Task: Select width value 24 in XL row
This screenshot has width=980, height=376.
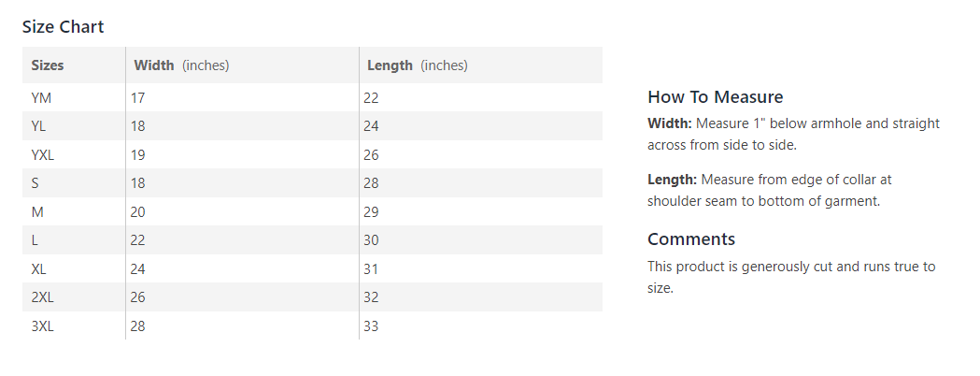Action: click(x=137, y=269)
